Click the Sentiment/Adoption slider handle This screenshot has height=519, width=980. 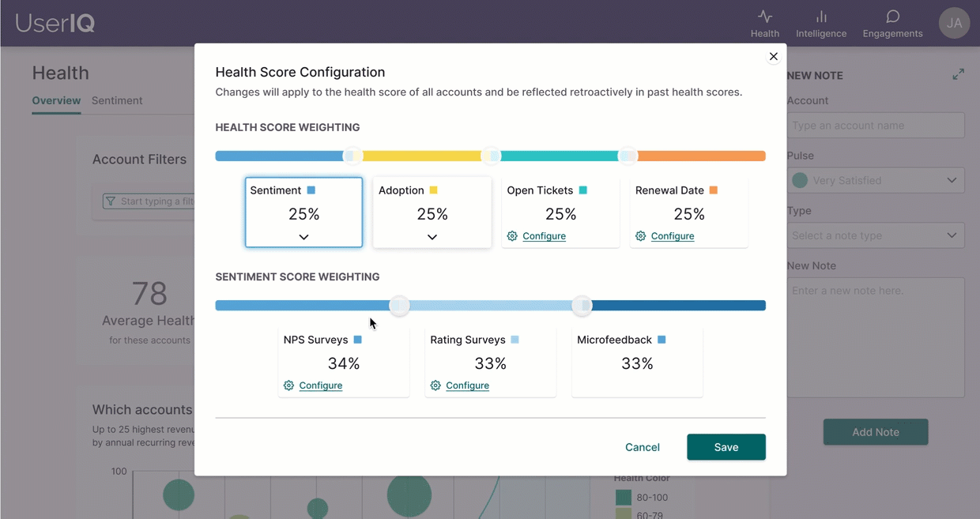352,156
